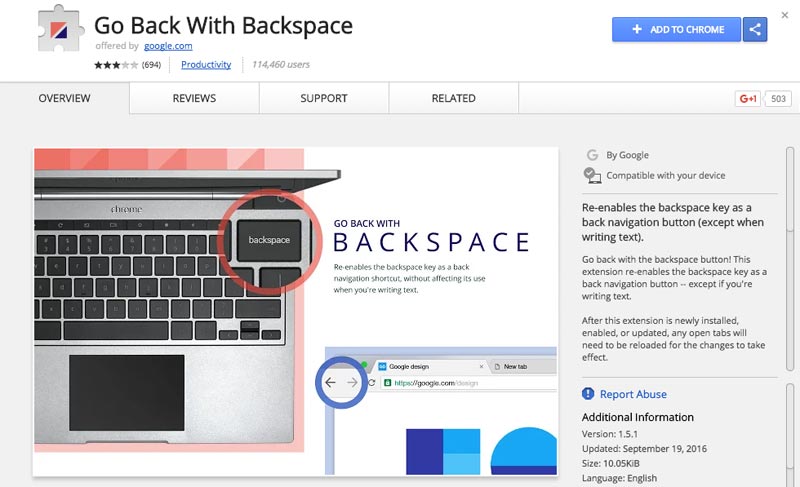Click the 'Size: 10.05KiB' text
Screen dimensions: 800x487
(610, 464)
